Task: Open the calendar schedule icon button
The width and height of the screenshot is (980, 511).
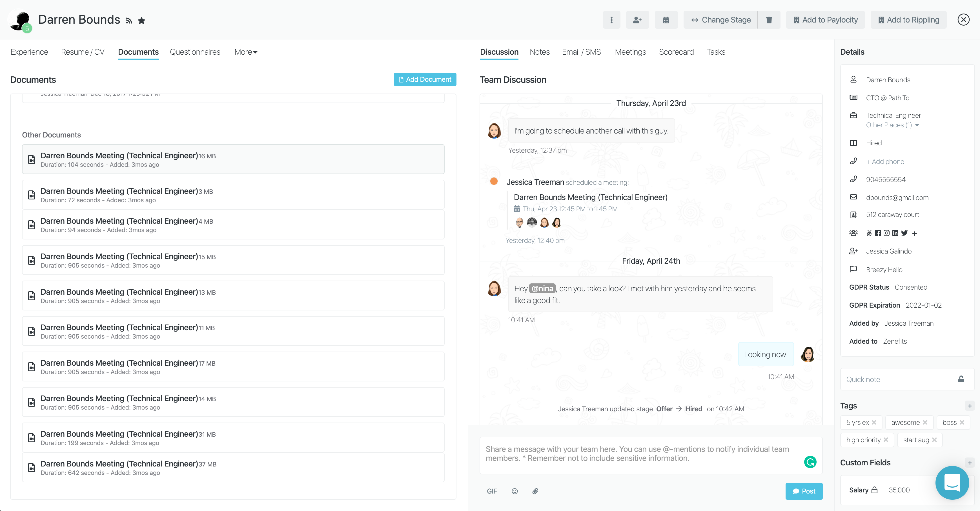Action: pos(666,20)
